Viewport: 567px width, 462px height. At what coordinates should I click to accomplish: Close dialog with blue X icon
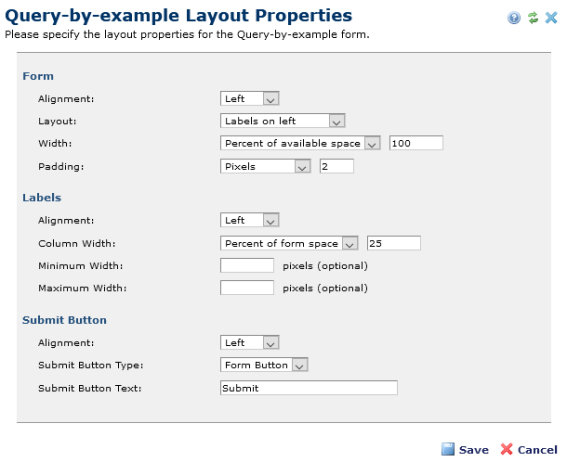point(551,17)
